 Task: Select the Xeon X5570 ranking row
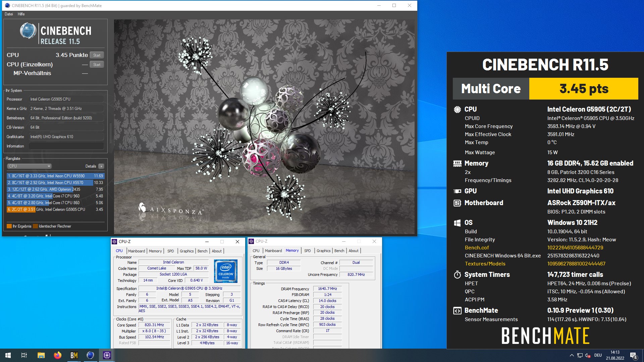(x=55, y=183)
